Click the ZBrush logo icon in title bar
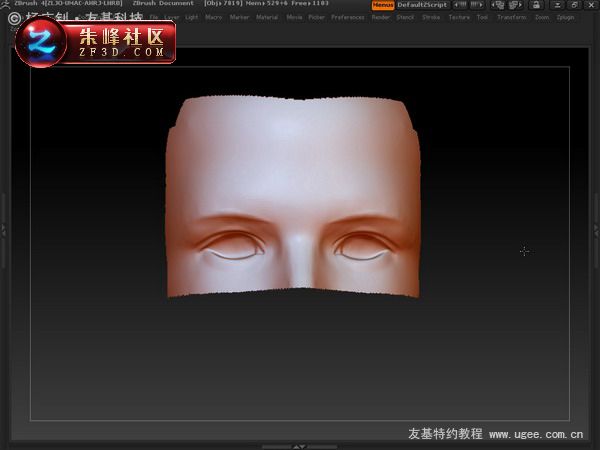Screen dimensions: 600x450 click(x=5, y=4)
